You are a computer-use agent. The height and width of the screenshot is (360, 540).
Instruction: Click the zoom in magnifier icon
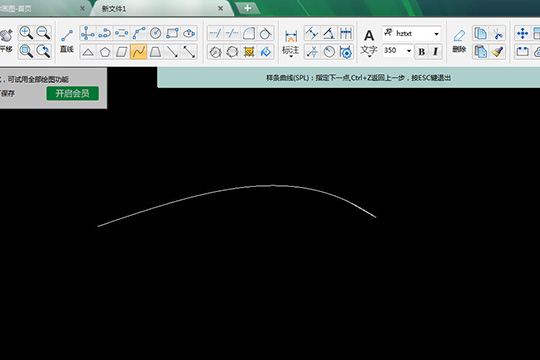click(x=26, y=33)
